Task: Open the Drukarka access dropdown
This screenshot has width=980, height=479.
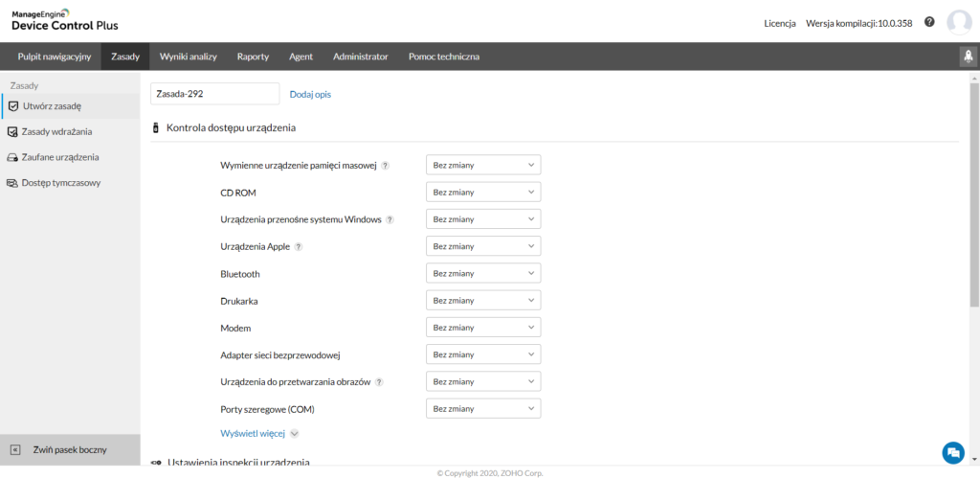Action: point(483,301)
